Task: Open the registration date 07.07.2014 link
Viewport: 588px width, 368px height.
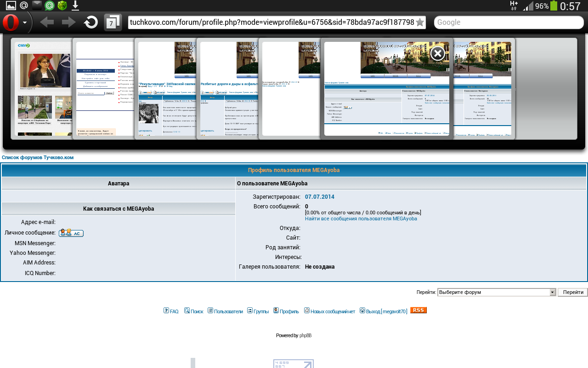Action: tap(320, 197)
